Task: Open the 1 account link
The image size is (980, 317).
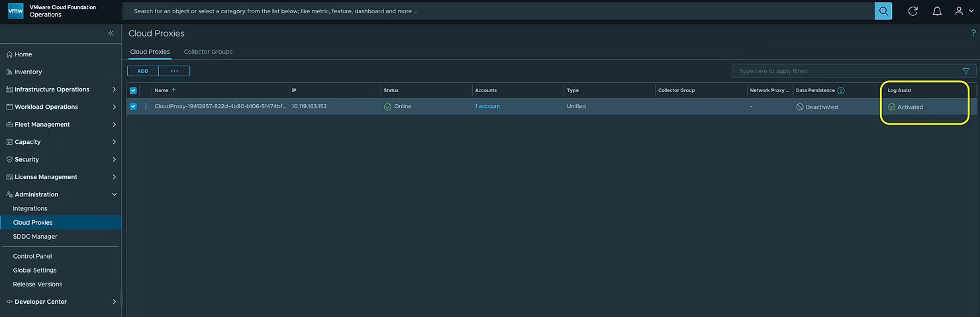Action: tap(487, 106)
